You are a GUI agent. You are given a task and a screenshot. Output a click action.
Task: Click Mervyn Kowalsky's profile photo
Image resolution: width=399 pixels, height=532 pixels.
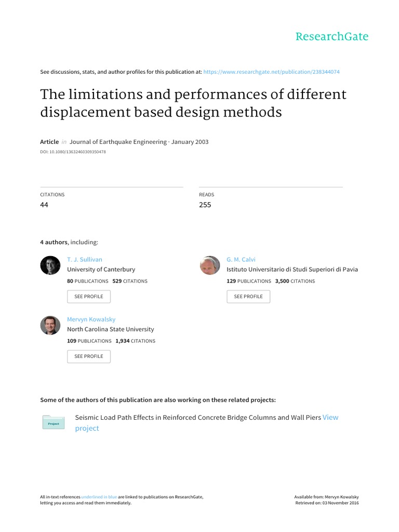[x=50, y=325]
